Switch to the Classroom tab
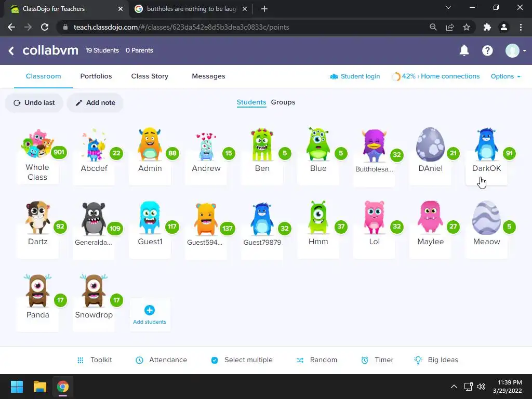This screenshot has height=399, width=532. pos(44,76)
